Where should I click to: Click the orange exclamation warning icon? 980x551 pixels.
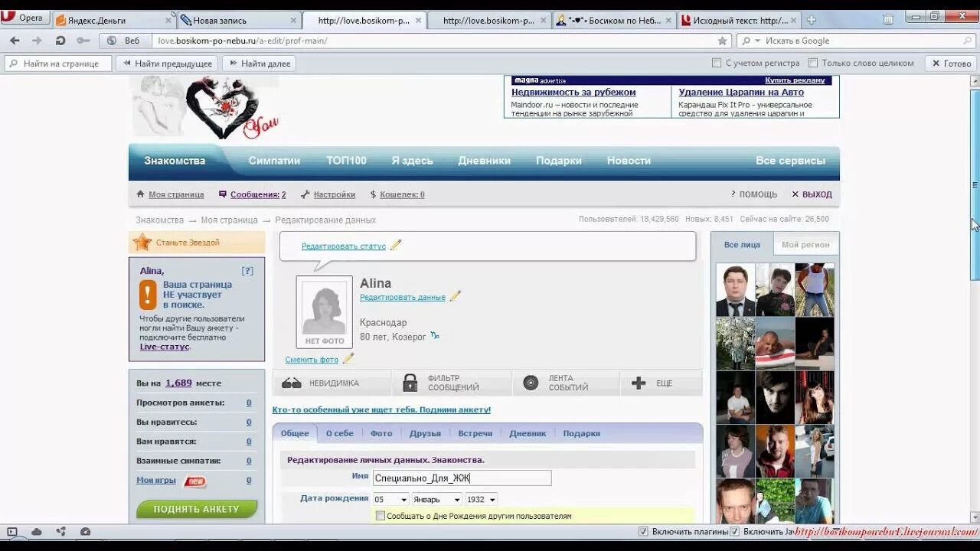[148, 295]
